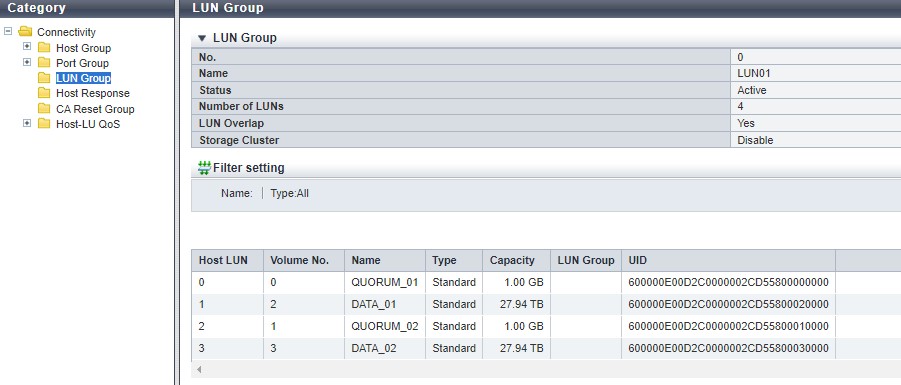Viewport: 901px width, 385px height.
Task: Click the Host Group folder icon
Action: click(44, 48)
